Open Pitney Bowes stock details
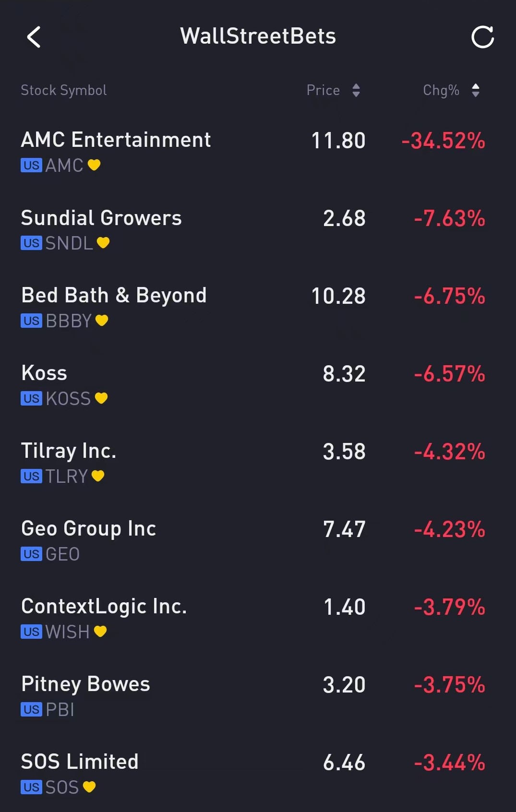The width and height of the screenshot is (516, 812). (258, 696)
